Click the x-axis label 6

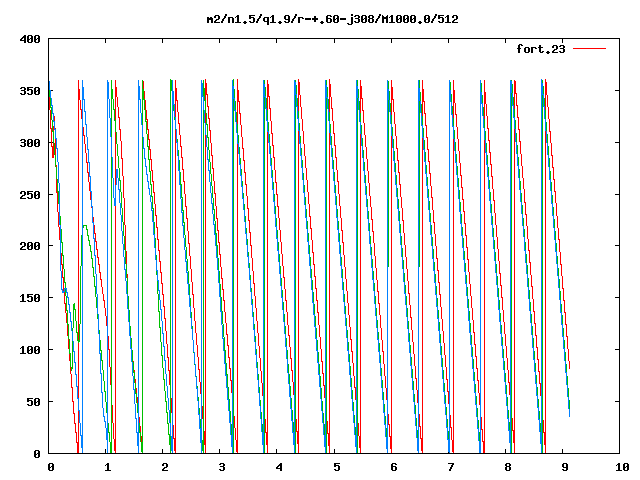coord(393,467)
